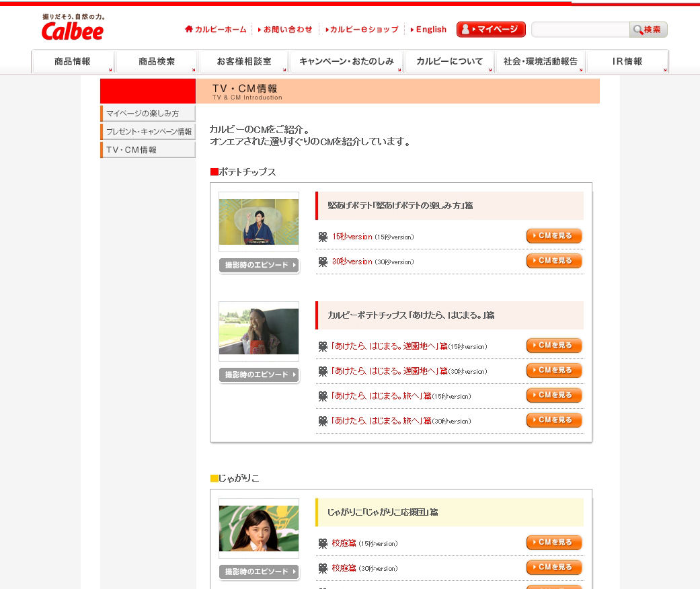Click CMを見る for 校庭篇 30秒

[554, 567]
